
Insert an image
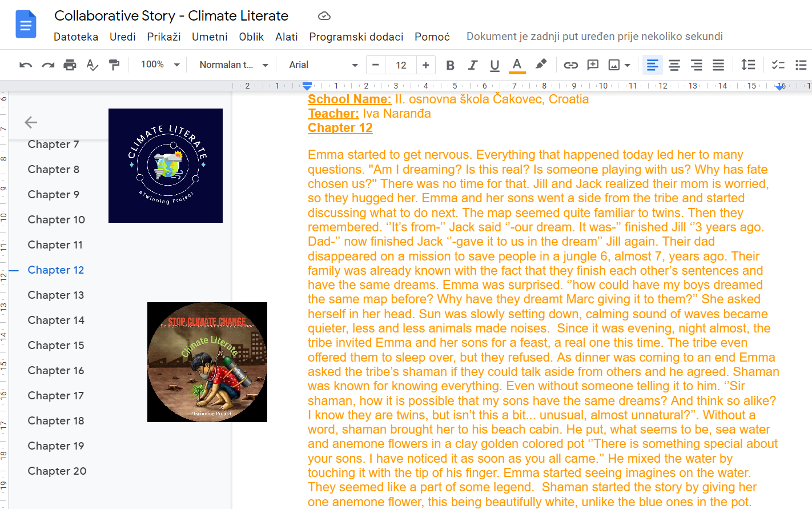[614, 65]
